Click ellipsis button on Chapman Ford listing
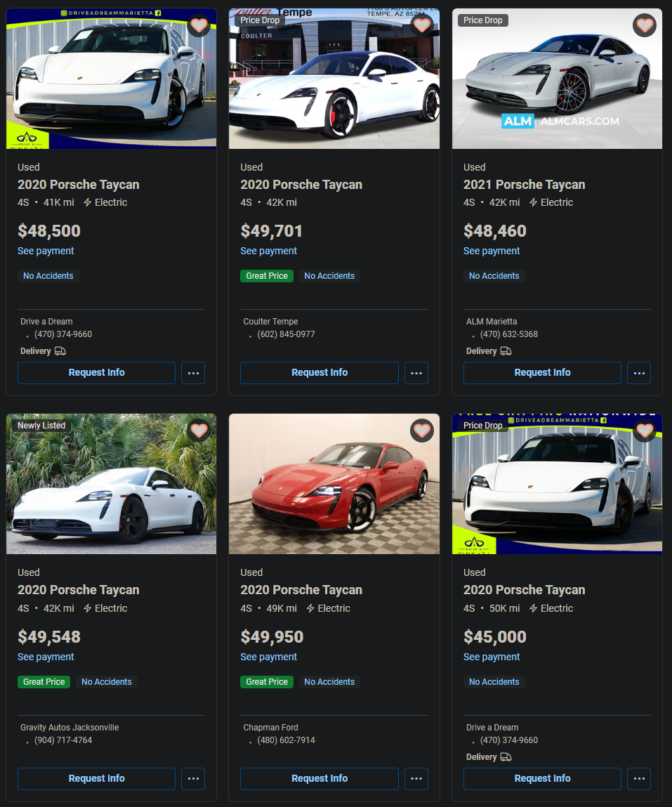Viewport: 672px width, 807px height. (x=416, y=779)
